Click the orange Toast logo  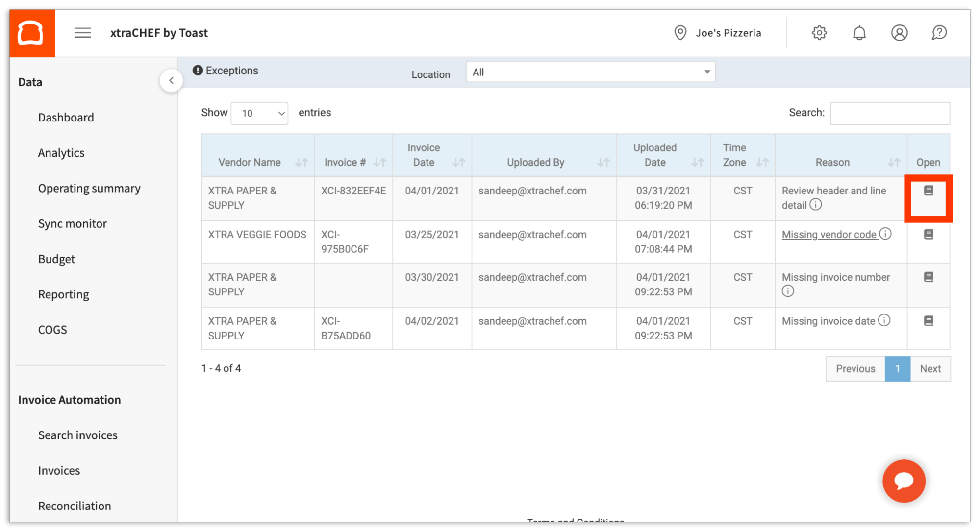click(31, 33)
